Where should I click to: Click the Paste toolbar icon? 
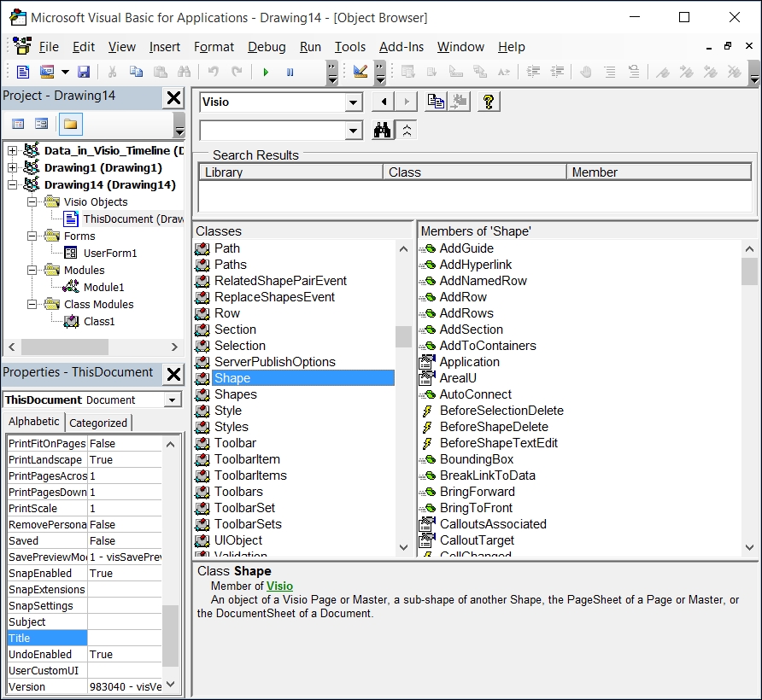pos(160,72)
